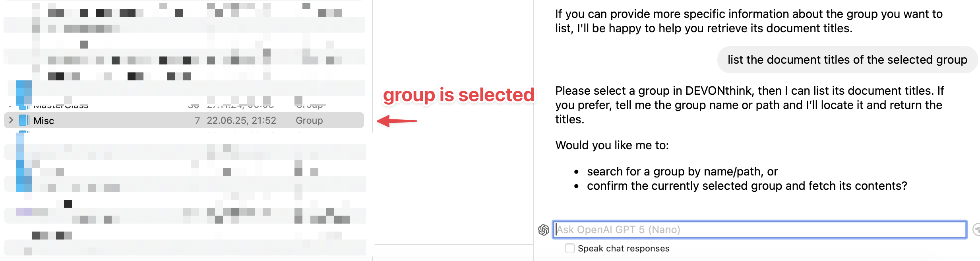
Task: Click the "Would you like me to:" line
Action: 612,145
